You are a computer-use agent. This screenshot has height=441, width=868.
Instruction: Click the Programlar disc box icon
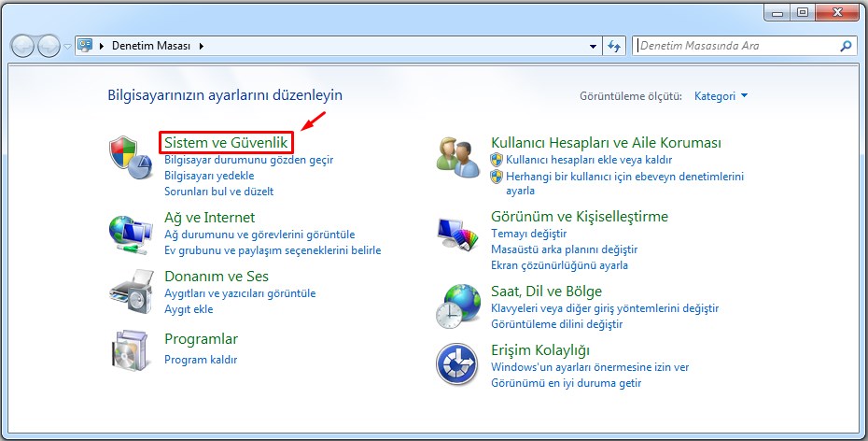pos(130,349)
